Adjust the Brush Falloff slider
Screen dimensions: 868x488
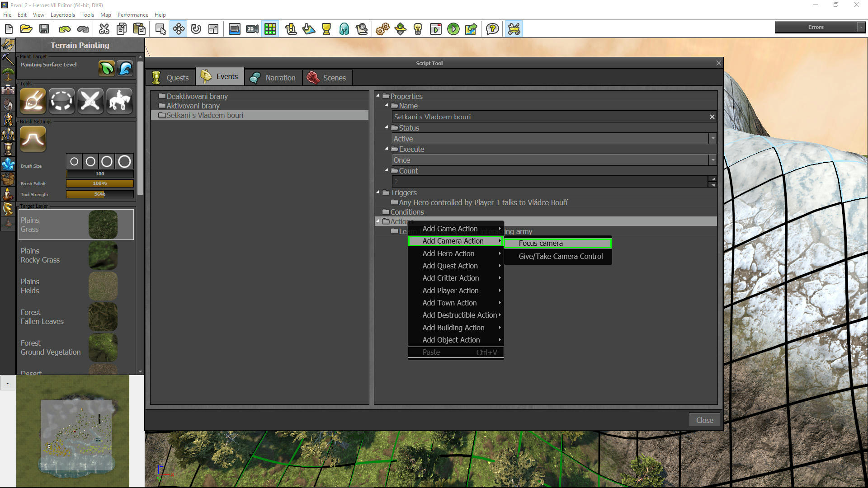tap(100, 183)
